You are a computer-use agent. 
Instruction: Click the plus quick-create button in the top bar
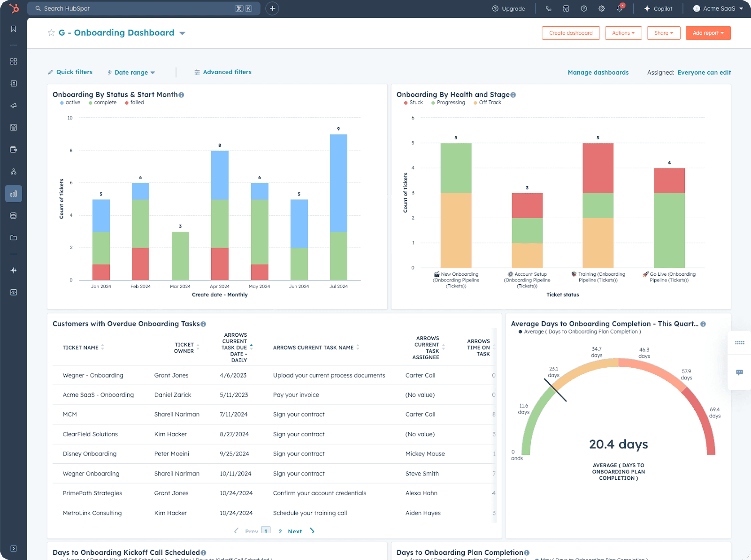pyautogui.click(x=272, y=8)
